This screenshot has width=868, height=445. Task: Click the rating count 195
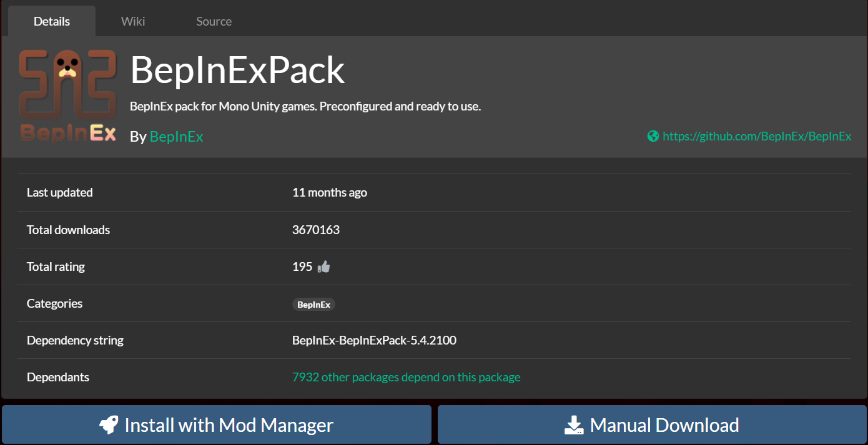(x=302, y=267)
